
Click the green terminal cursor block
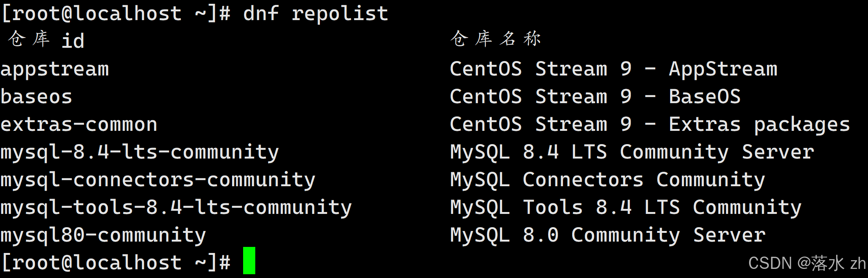pos(249,261)
